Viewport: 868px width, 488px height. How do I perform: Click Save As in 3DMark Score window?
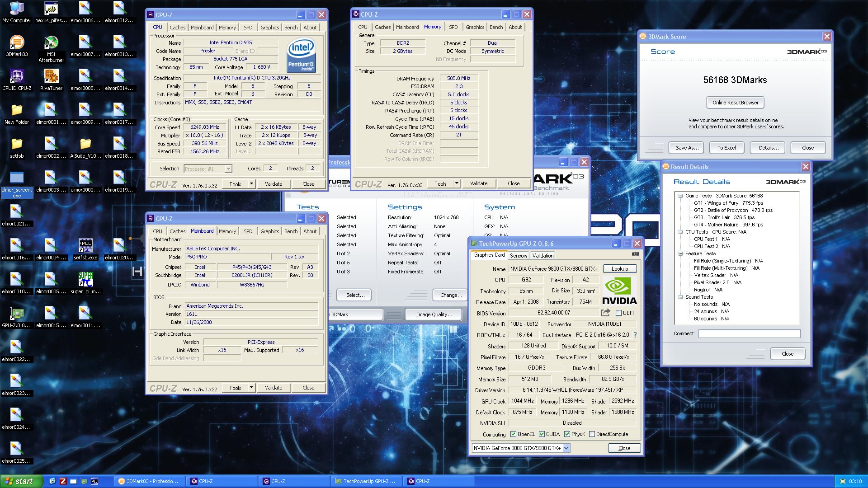687,148
